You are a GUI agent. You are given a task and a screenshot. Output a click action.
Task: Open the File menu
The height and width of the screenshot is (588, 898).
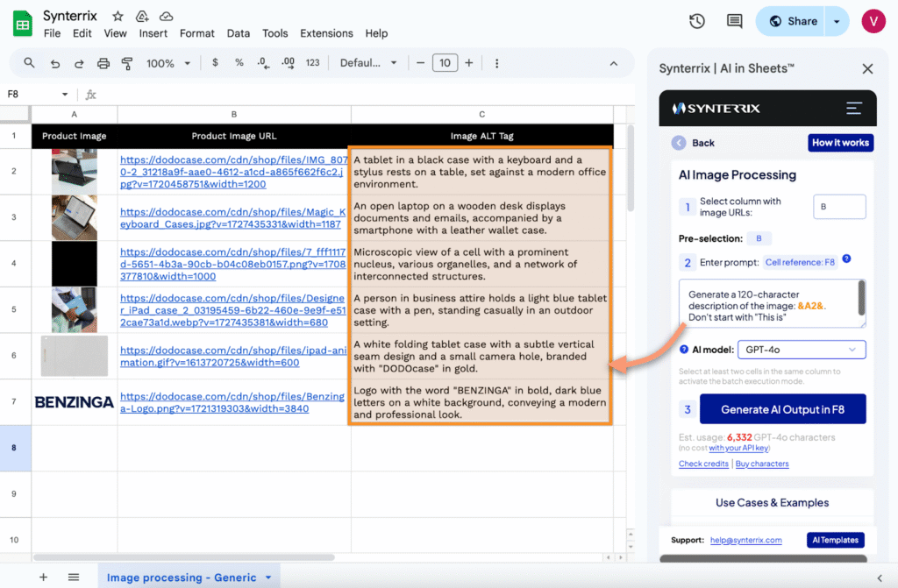[x=52, y=33]
